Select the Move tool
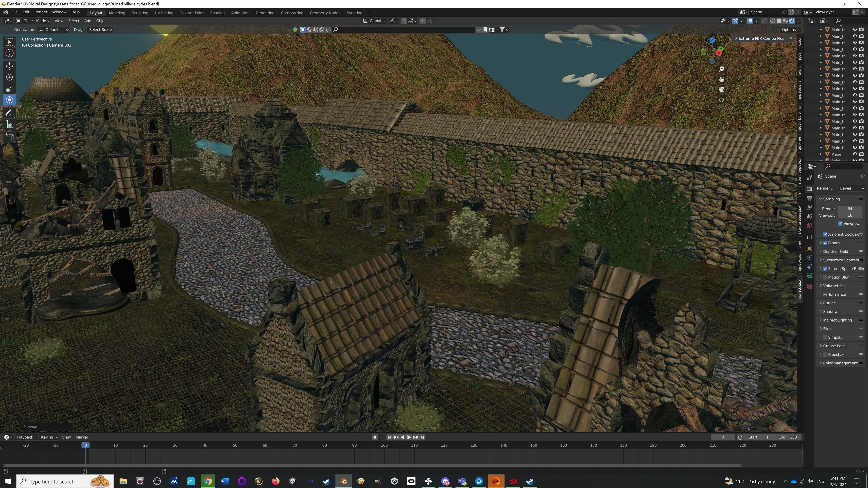Image resolution: width=868 pixels, height=488 pixels. 9,66
